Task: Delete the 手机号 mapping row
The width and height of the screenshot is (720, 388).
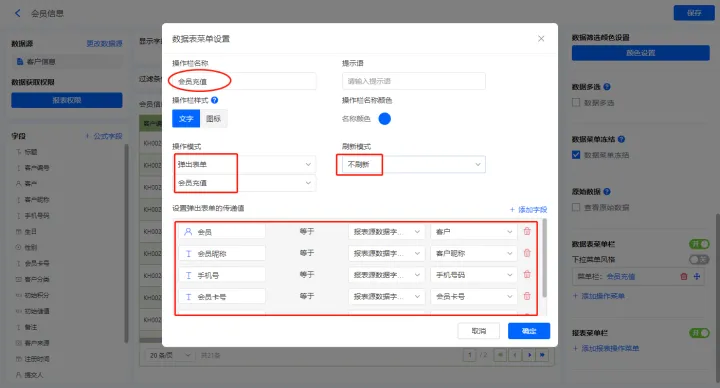Action: coord(527,275)
